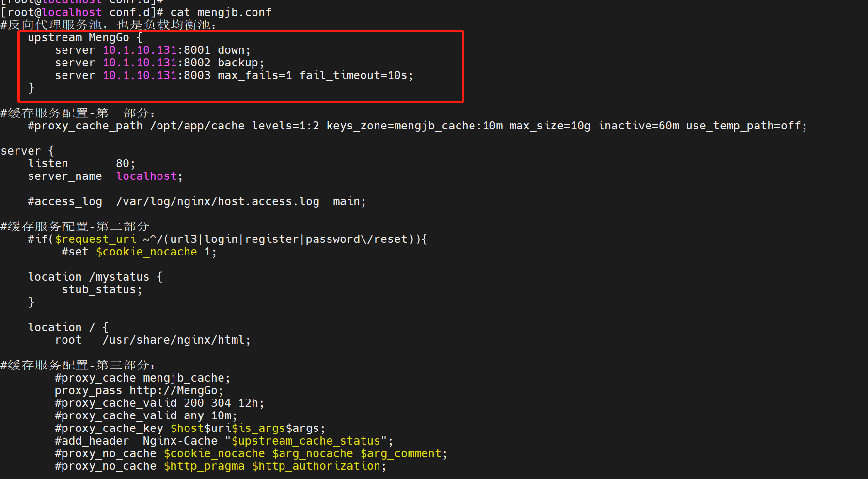Click the down keyword on first server

pos(231,50)
